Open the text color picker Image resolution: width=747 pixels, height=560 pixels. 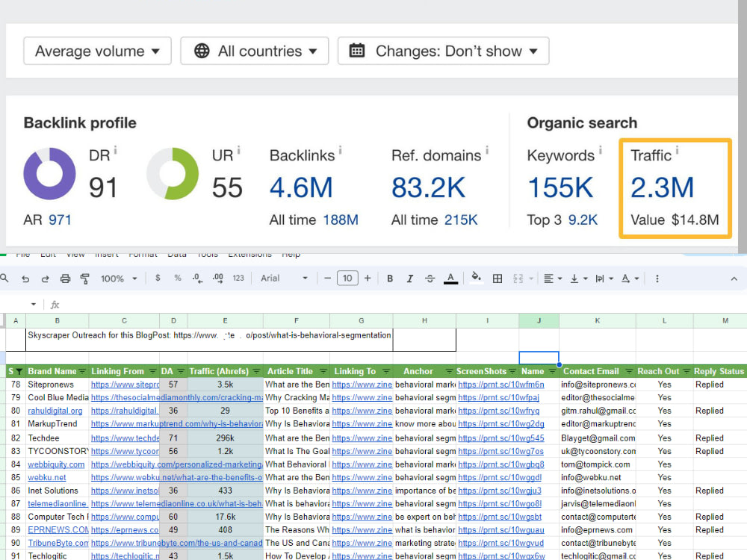(450, 279)
